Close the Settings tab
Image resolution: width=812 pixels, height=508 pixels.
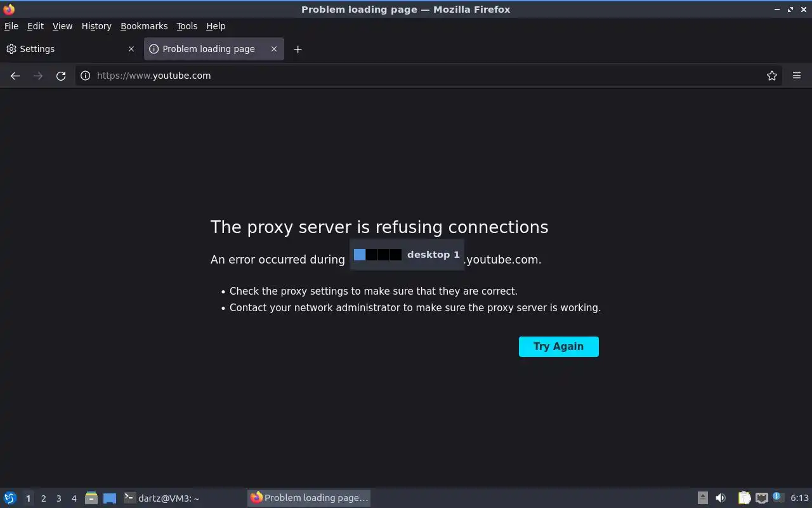pyautogui.click(x=131, y=49)
